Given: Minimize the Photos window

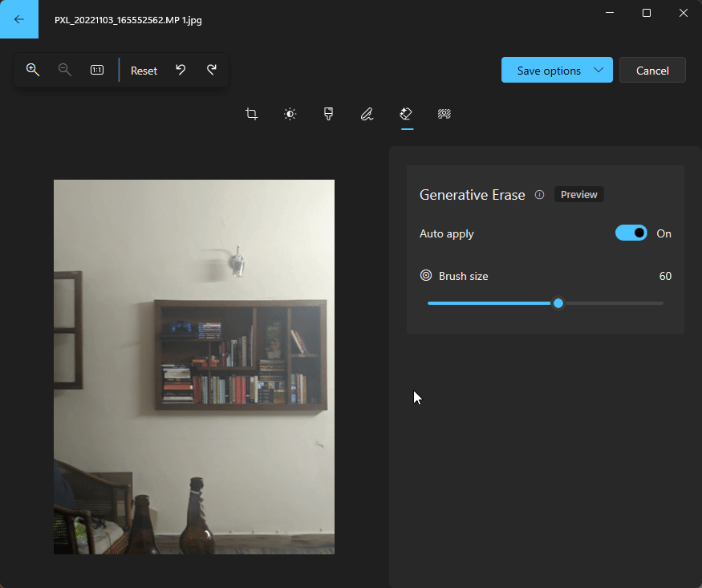Looking at the screenshot, I should point(610,13).
